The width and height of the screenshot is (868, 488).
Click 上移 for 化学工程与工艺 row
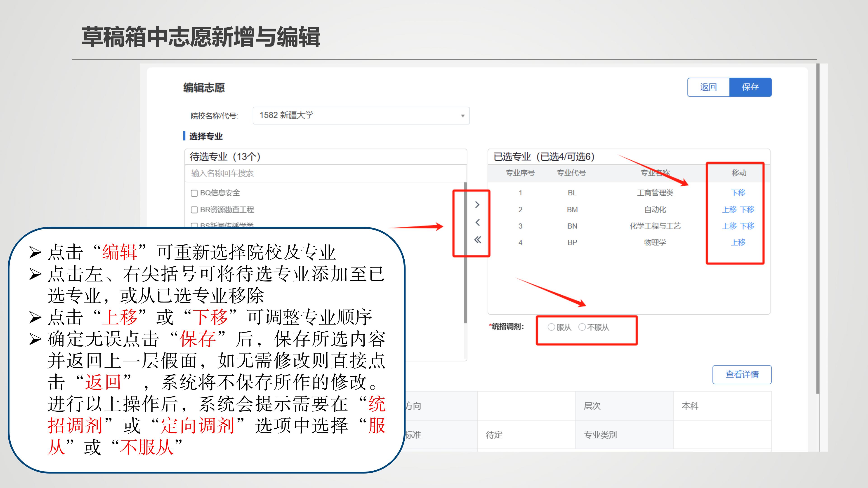729,226
